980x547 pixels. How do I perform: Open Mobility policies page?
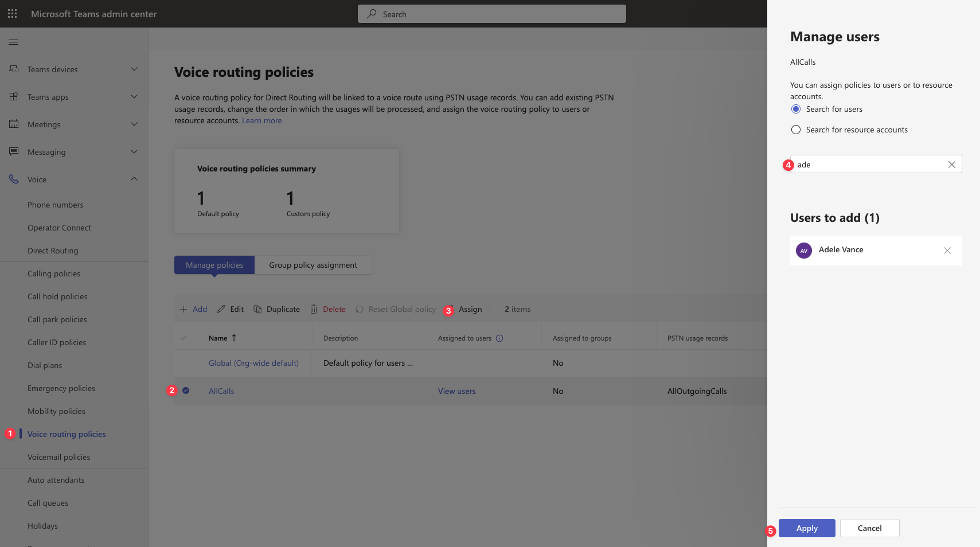tap(56, 411)
